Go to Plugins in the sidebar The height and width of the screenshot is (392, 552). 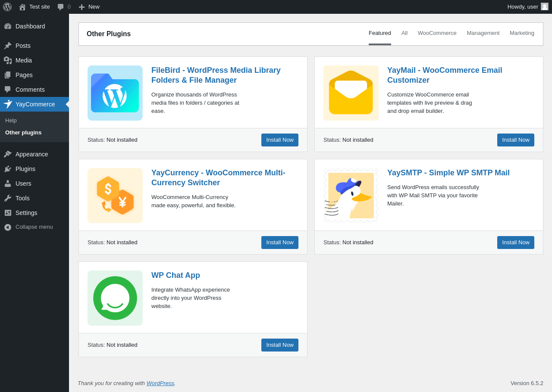pyautogui.click(x=25, y=169)
